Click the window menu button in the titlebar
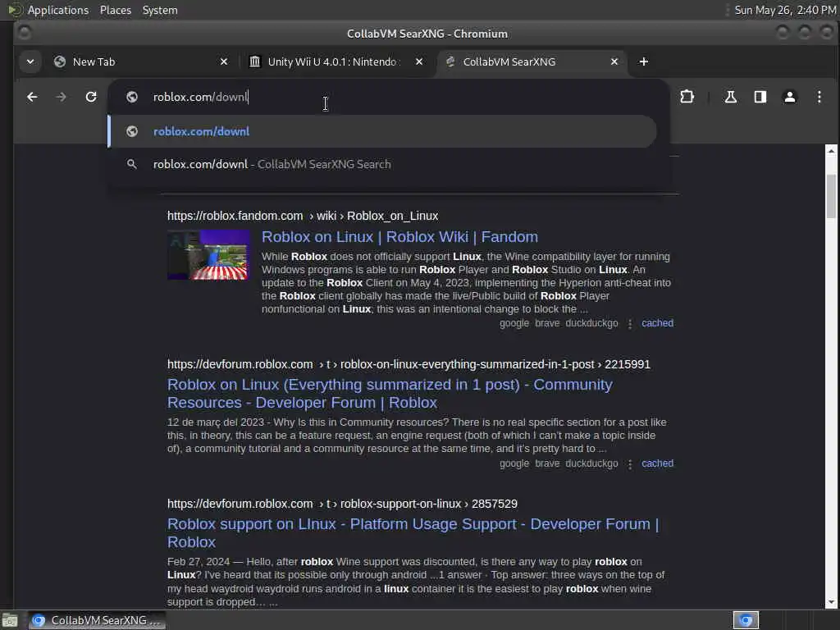The width and height of the screenshot is (840, 630). 25,33
